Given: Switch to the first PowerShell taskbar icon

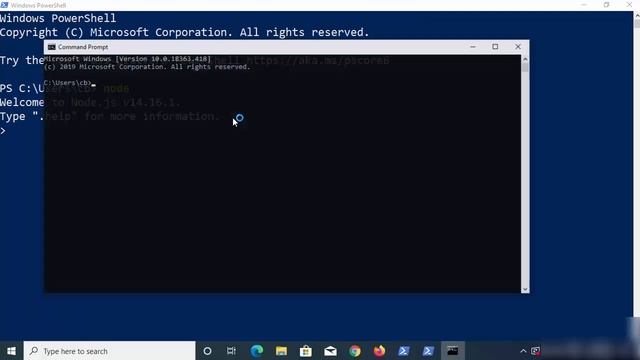Looking at the screenshot, I should point(404,351).
